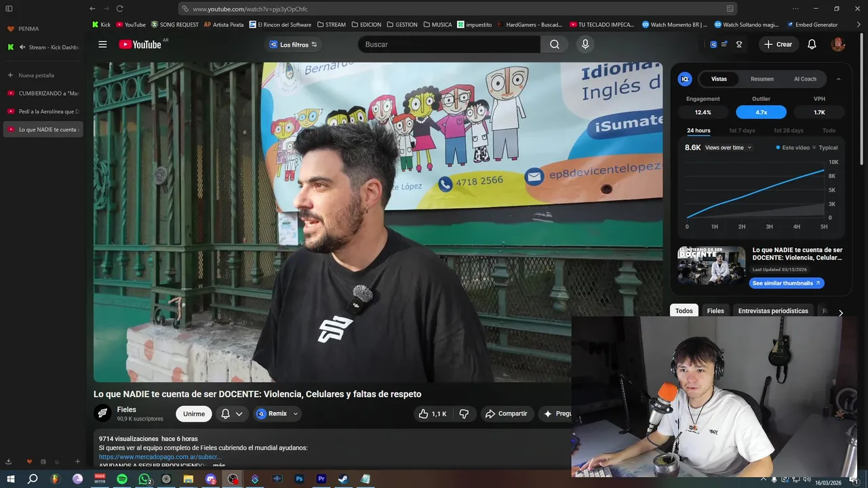Select the 24 hours range tab
This screenshot has height=488, width=868.
coord(698,131)
